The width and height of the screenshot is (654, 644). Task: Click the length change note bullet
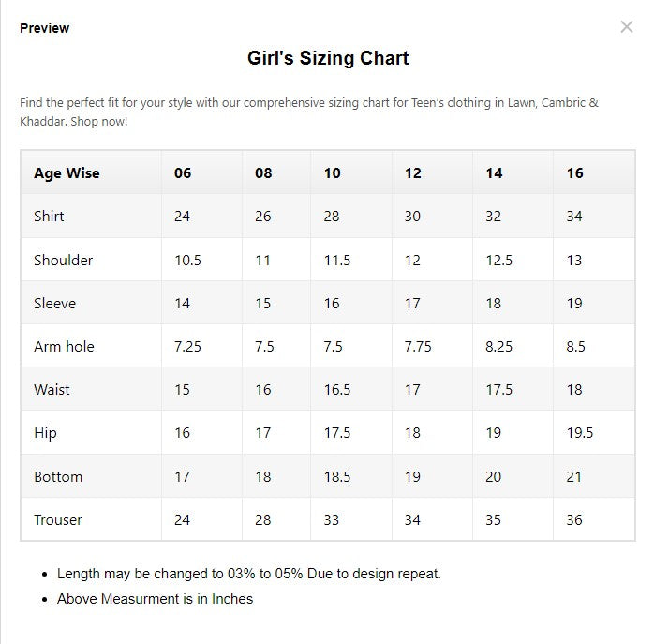pyautogui.click(x=248, y=573)
